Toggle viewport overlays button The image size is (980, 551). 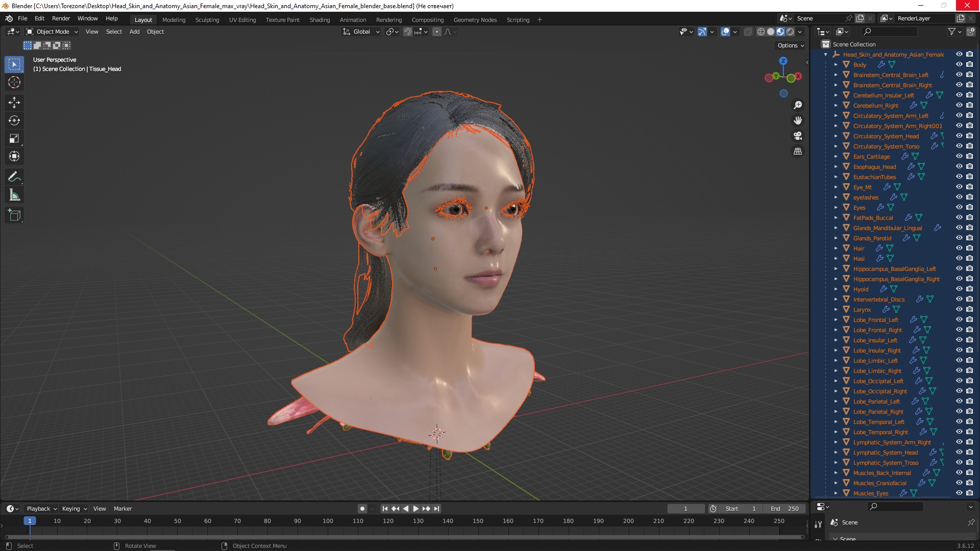[725, 32]
